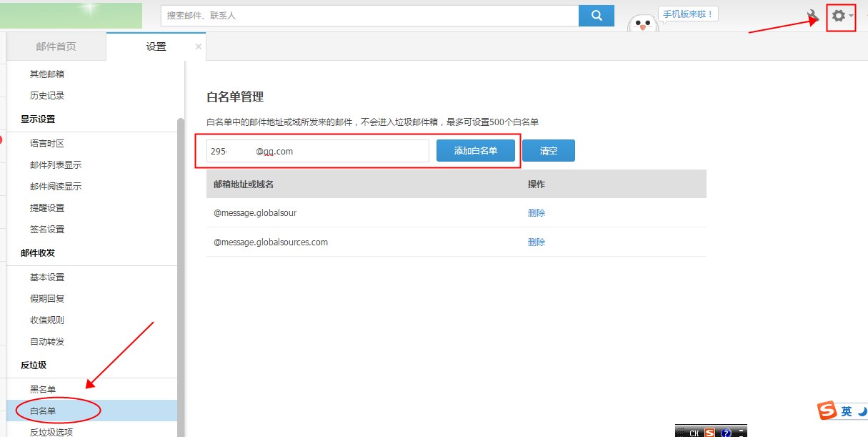This screenshot has width=868, height=437.
Task: Select the 设置 tab
Action: coord(156,46)
